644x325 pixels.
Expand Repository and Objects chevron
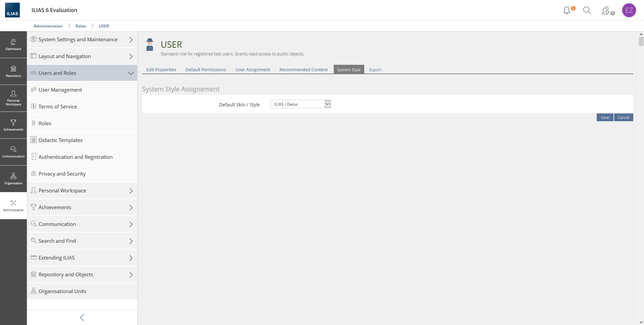coord(131,275)
